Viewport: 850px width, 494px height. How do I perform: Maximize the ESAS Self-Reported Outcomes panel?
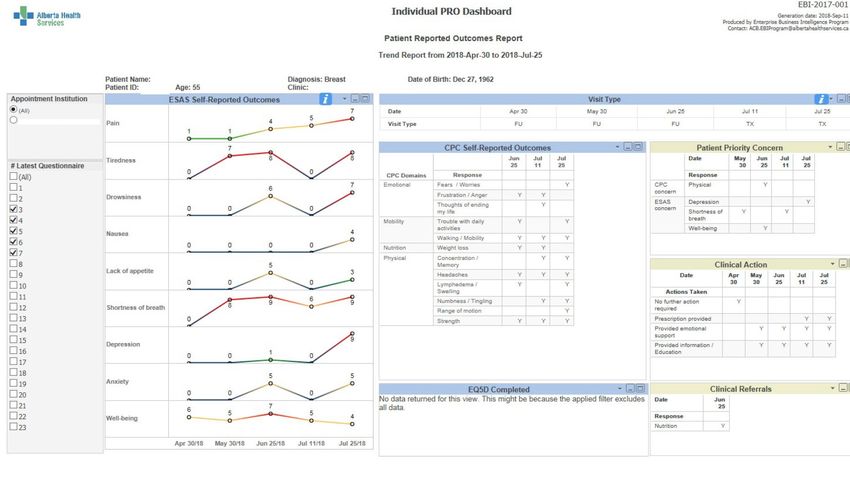coord(365,99)
